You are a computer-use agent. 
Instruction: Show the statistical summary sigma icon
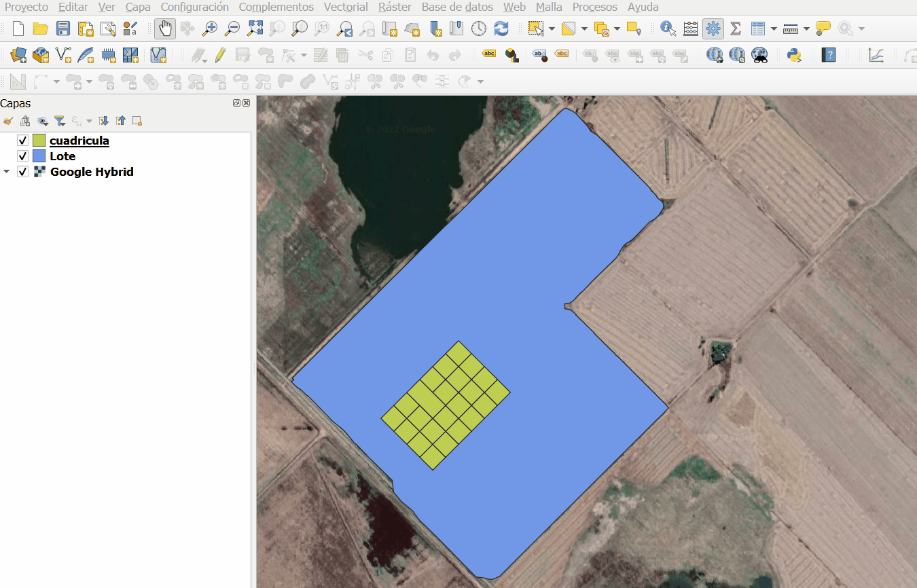735,29
